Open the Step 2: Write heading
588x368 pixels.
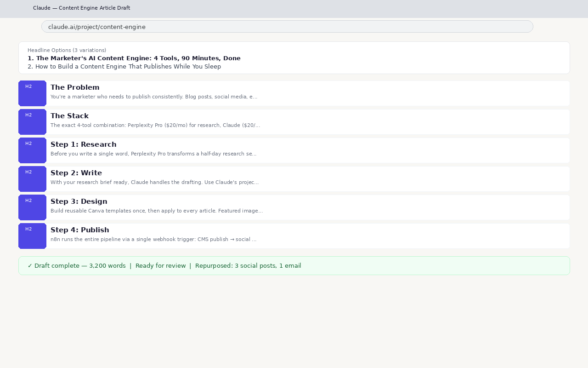tap(76, 173)
